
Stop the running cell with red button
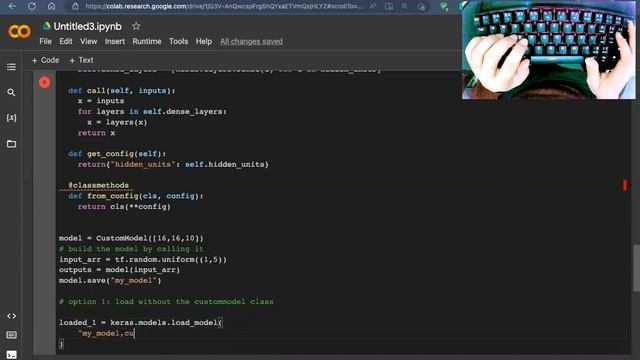click(x=44, y=82)
